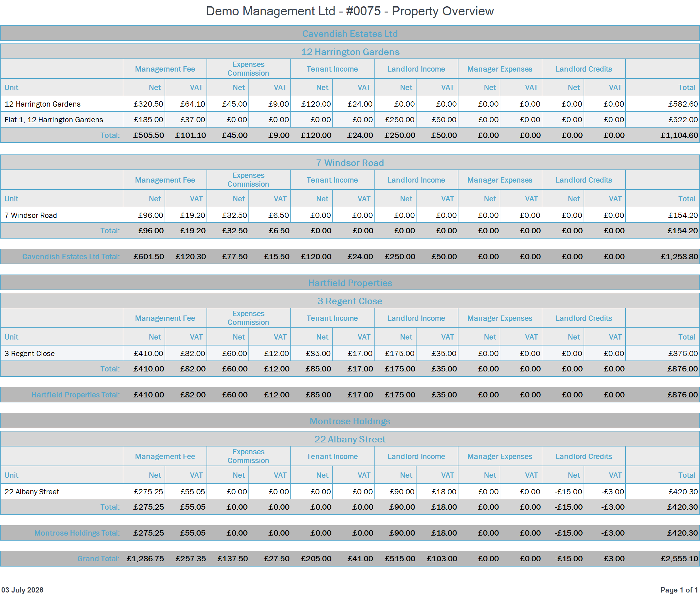Select the £103.00 grand landlord VAT
The height and width of the screenshot is (600, 700).
[x=442, y=558]
